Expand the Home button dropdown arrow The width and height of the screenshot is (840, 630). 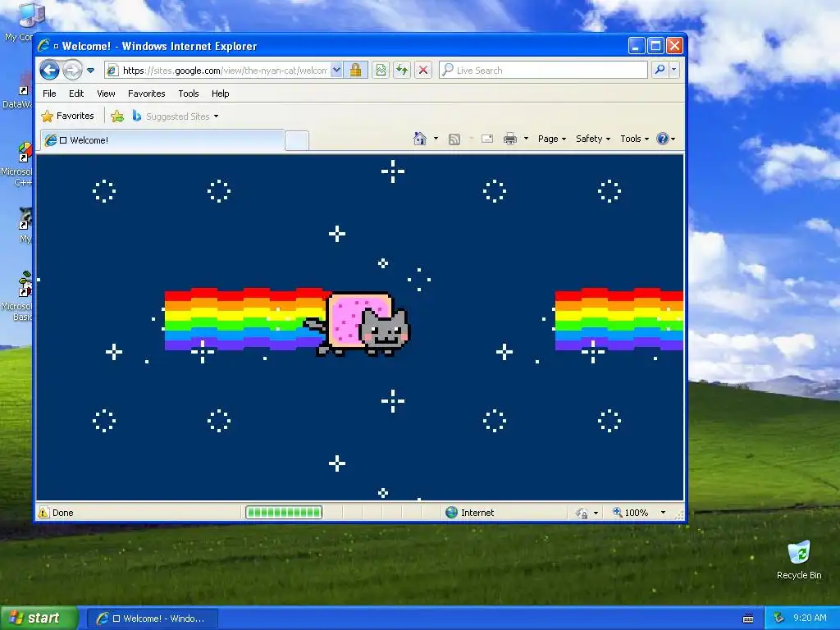click(x=436, y=139)
